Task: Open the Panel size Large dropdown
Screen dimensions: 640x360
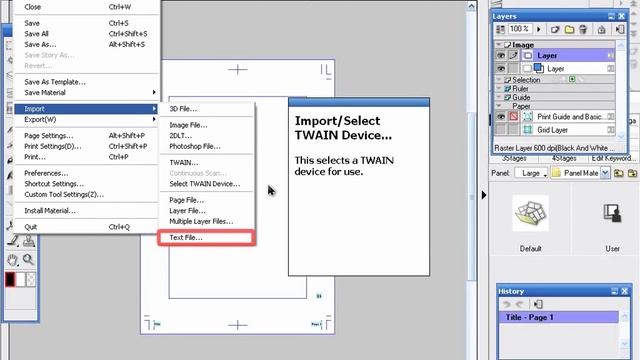Action: (x=531, y=173)
